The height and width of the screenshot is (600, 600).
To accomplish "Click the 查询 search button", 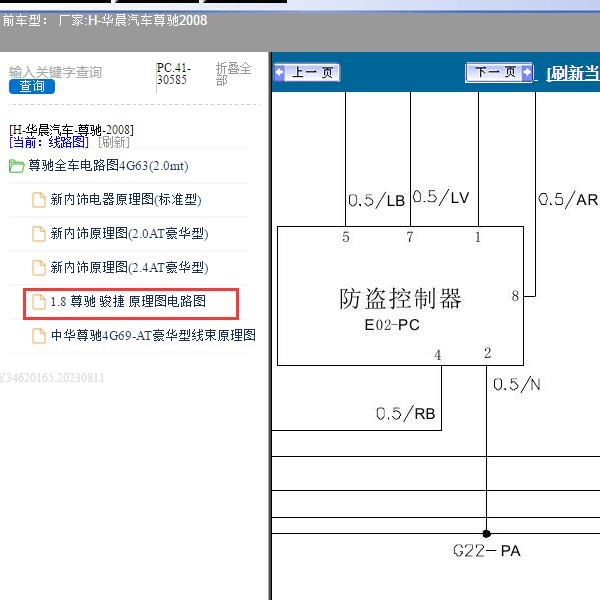I will 32,86.
